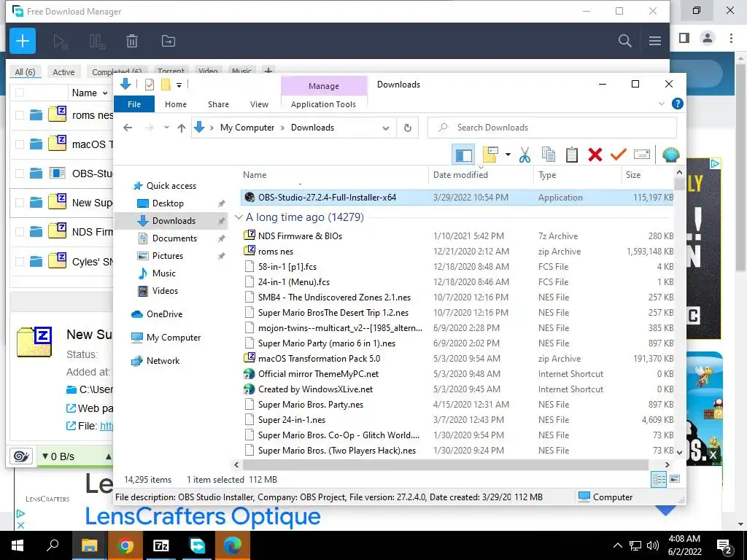Open the Home ribbon tab

(176, 104)
